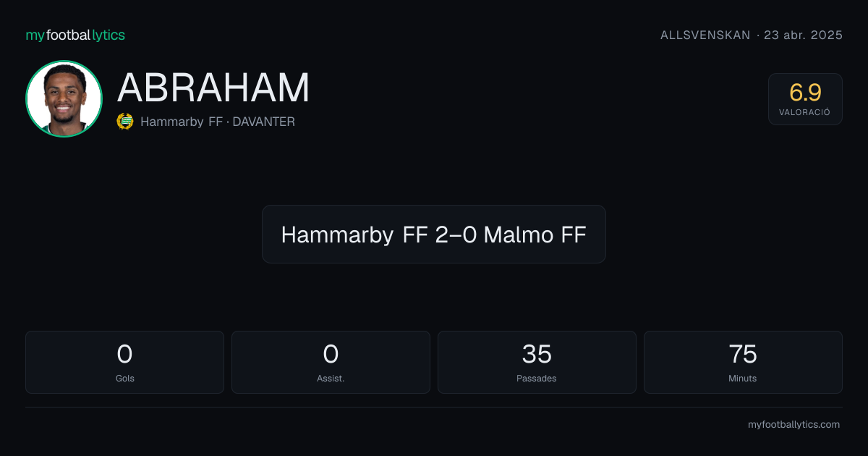Click the 6.9 rating number
868x456 pixels.
[x=805, y=92]
